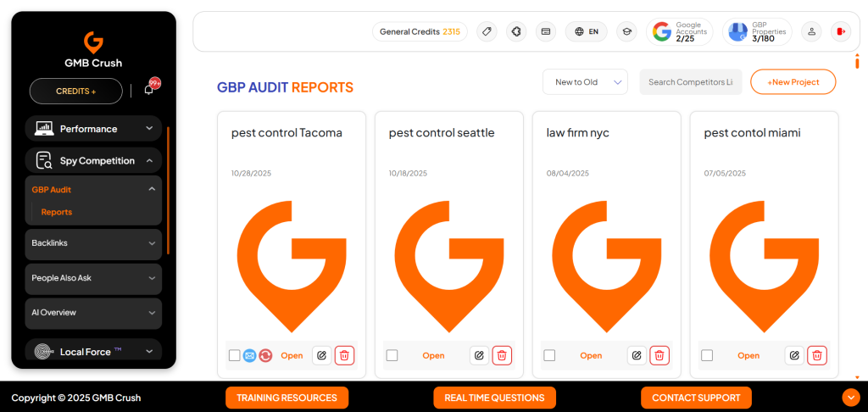Viewport: 868px width, 412px height.
Task: Click the mail icon on pest control Tacoma card
Action: (x=250, y=355)
